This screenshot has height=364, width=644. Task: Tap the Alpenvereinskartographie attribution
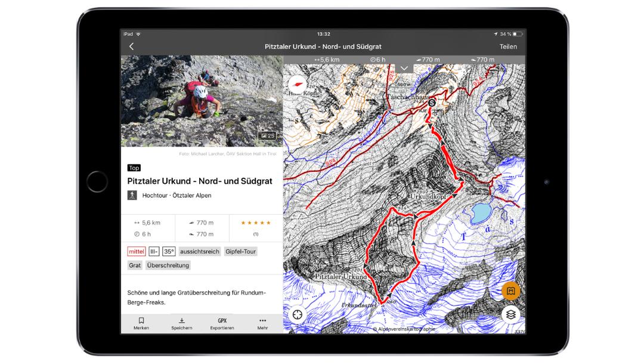coord(404,329)
